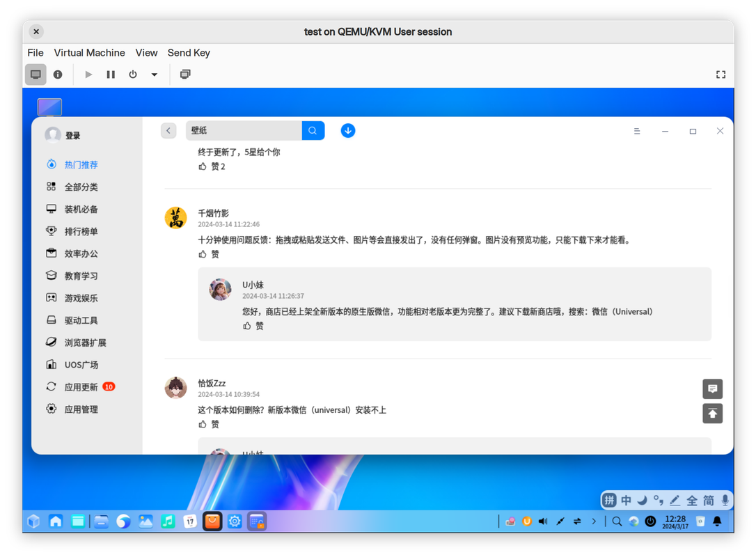Open the trash in the dock
Image resolution: width=756 pixels, height=557 pixels.
700,521
